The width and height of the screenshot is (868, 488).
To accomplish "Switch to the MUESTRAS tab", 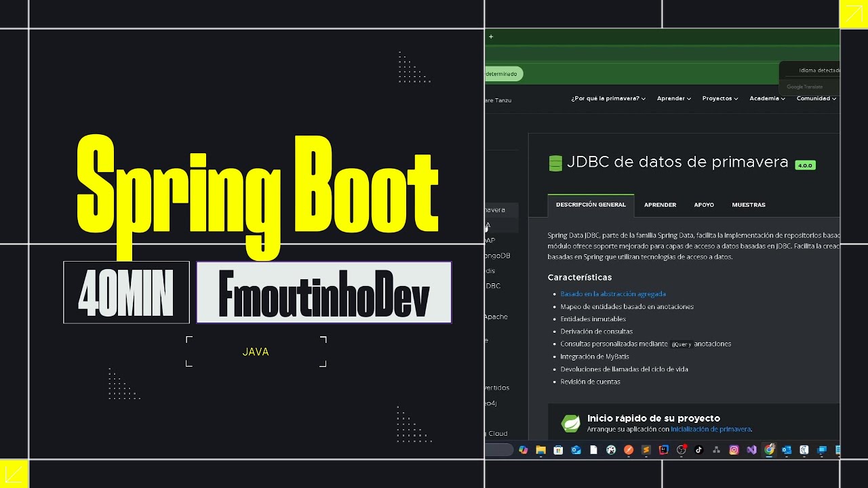I will (x=749, y=205).
